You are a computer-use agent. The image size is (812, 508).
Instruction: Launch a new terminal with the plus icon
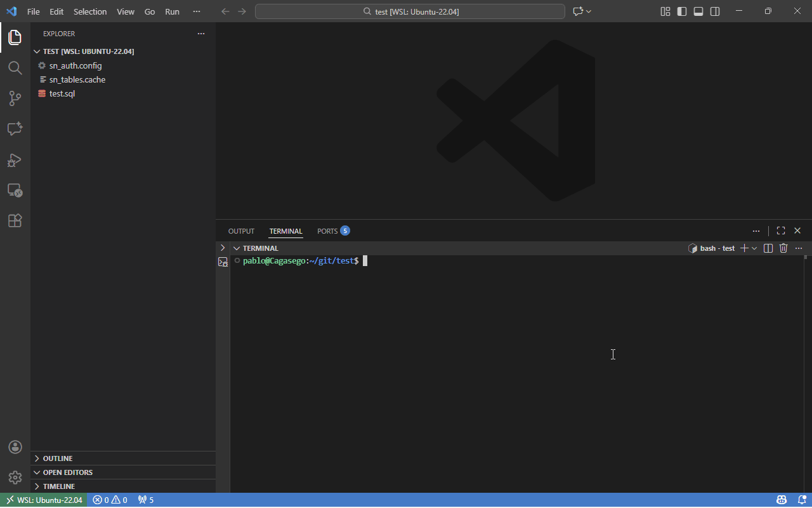pos(743,248)
